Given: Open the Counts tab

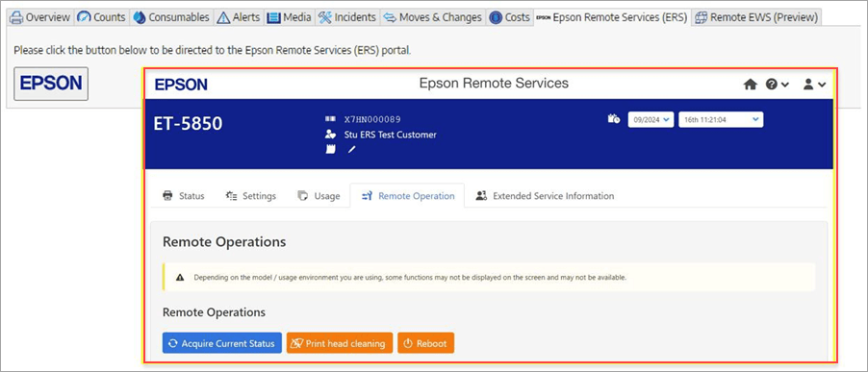Looking at the screenshot, I should (x=101, y=17).
